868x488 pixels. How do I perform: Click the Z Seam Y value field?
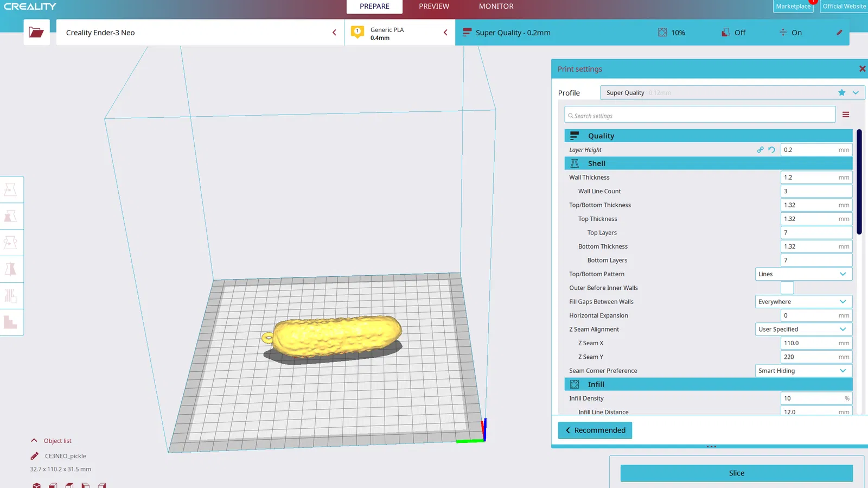click(816, 357)
